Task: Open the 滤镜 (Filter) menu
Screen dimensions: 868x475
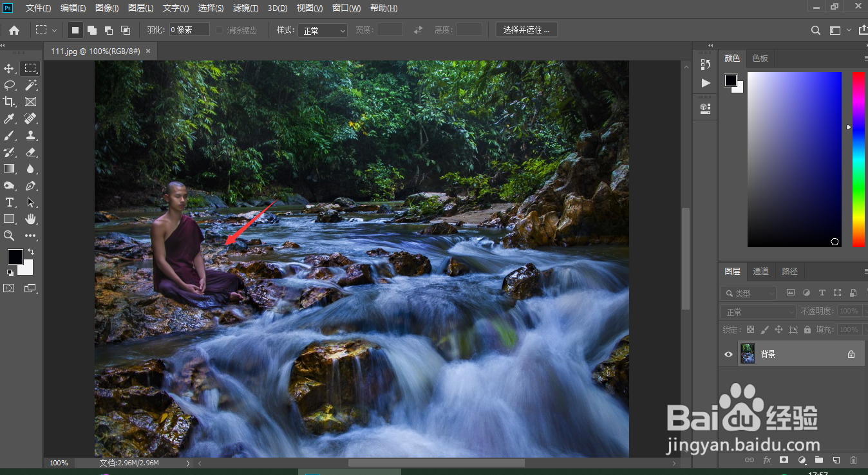Action: click(x=245, y=8)
